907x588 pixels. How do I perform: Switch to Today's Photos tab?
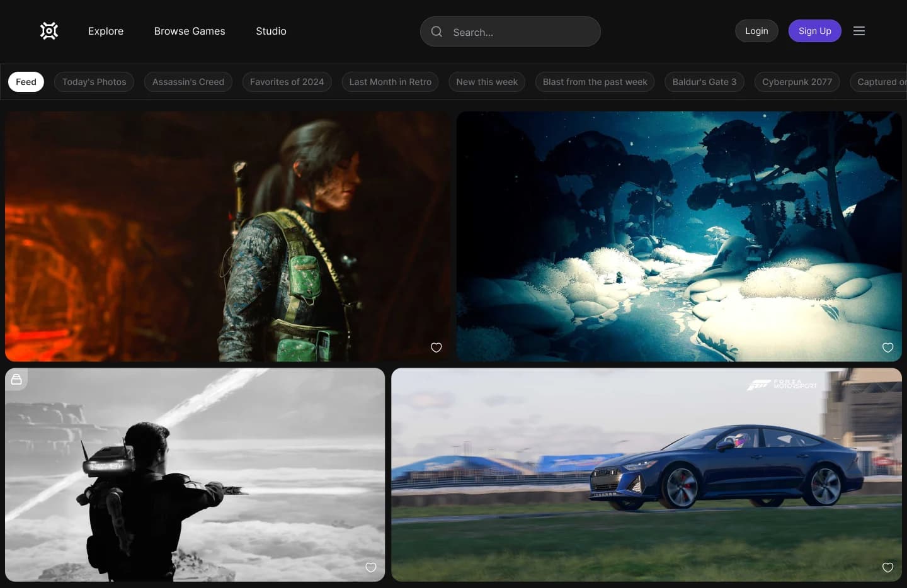coord(94,82)
